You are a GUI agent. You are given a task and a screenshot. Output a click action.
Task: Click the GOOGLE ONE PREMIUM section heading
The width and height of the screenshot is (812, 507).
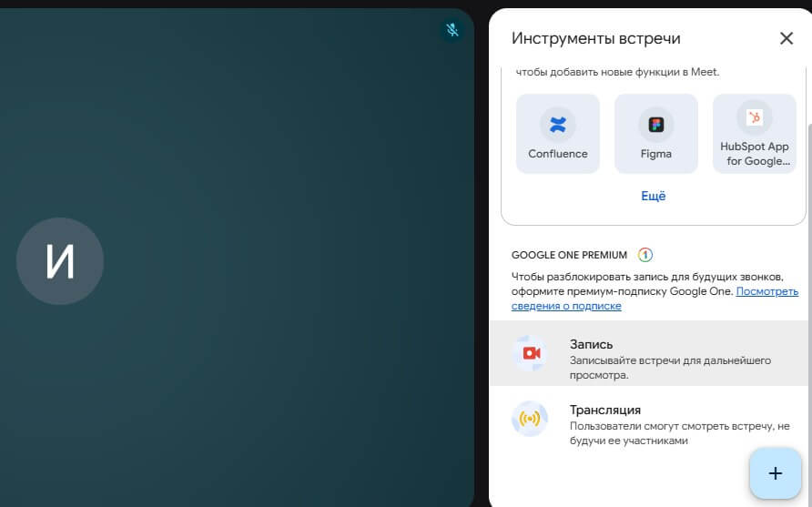(570, 255)
